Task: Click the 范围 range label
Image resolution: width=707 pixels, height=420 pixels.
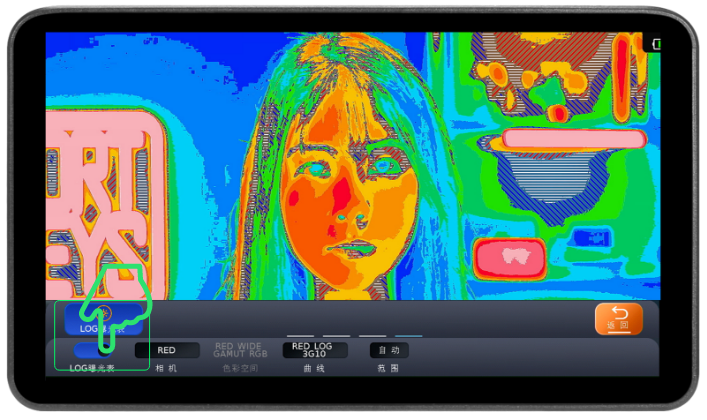Action: (x=389, y=368)
